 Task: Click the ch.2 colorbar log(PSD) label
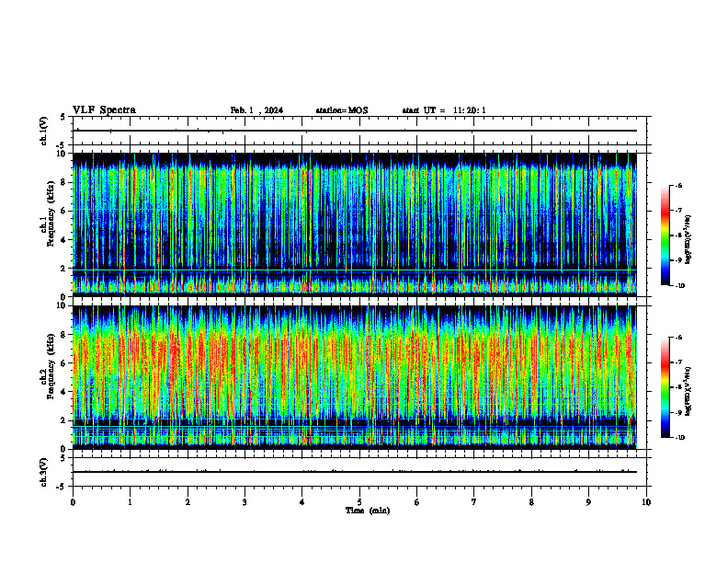[688, 391]
